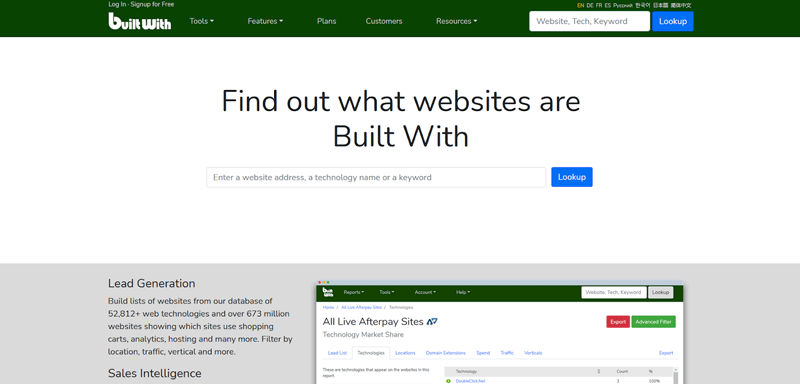The image size is (800, 384).
Task: Focus the header Website, Tech, Keyword field
Action: click(589, 21)
